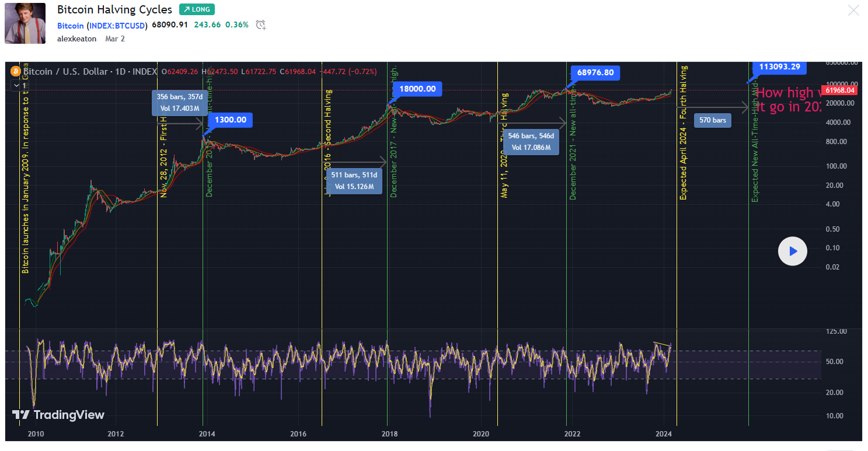Screen dimensions: 868x451
Task: Click the large play button on the chart
Action: (x=793, y=251)
